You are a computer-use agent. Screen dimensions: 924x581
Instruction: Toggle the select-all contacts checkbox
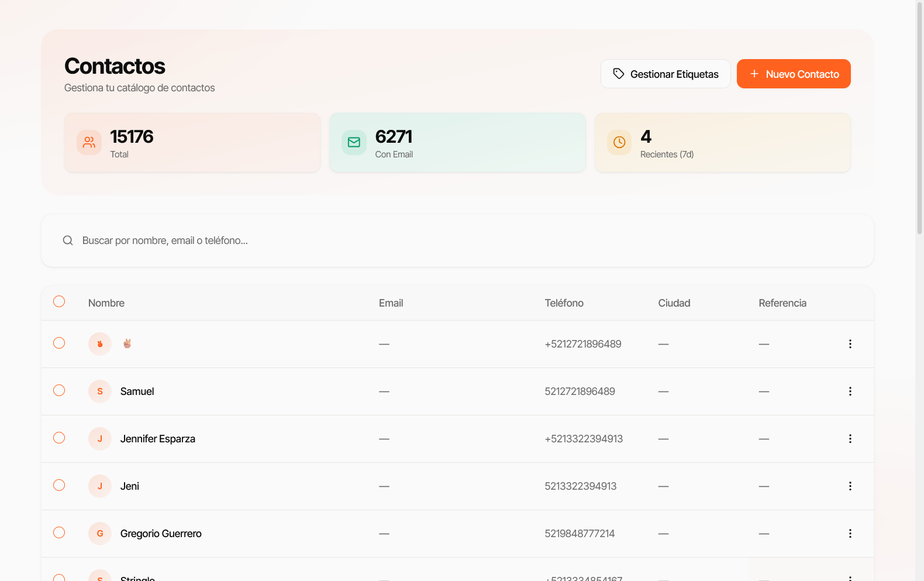tap(59, 301)
